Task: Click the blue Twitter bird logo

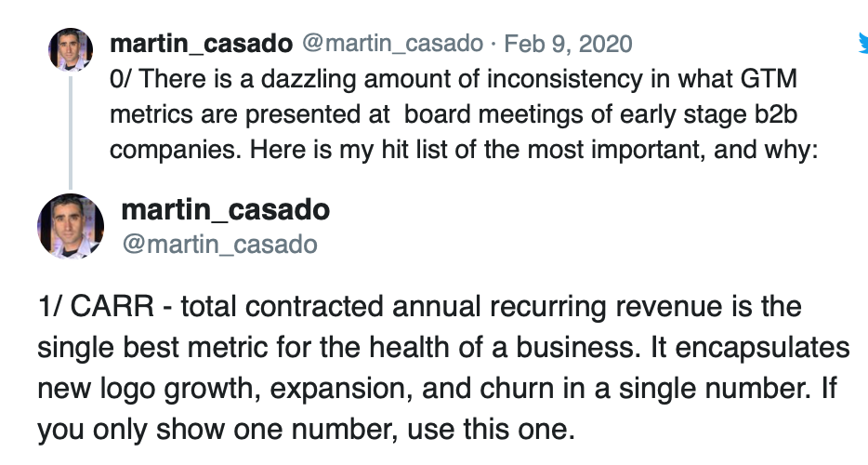Action: point(863,42)
